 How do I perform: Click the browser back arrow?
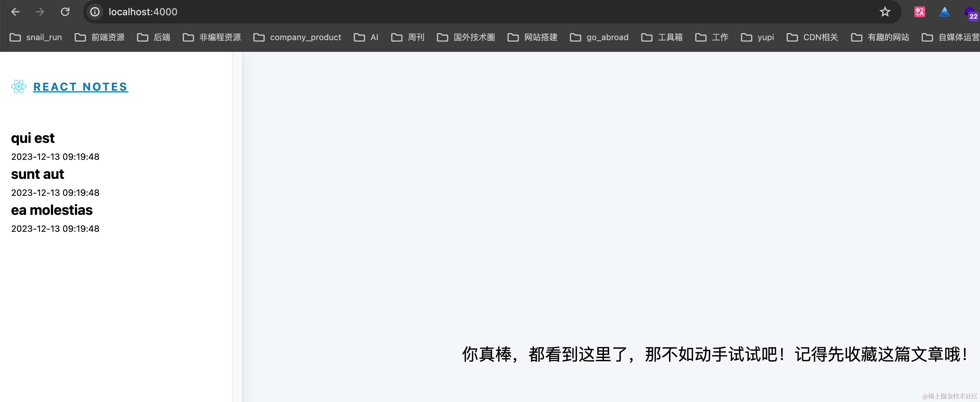(x=15, y=12)
